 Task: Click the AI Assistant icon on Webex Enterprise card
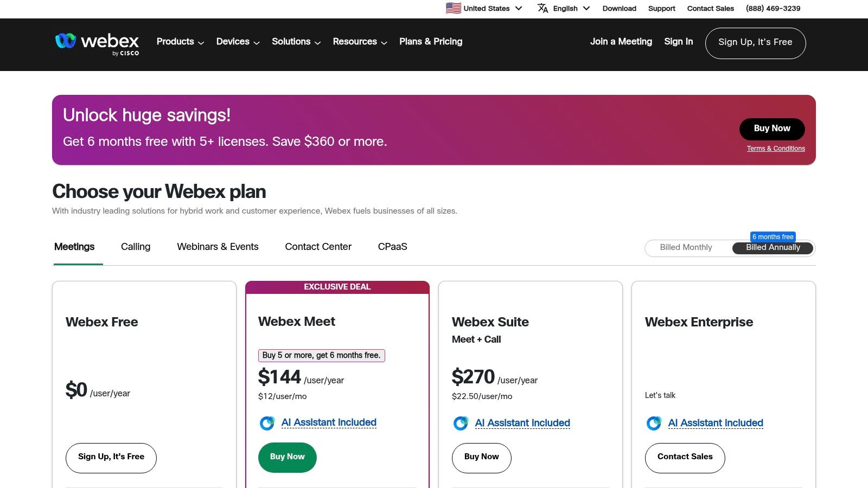[654, 423]
